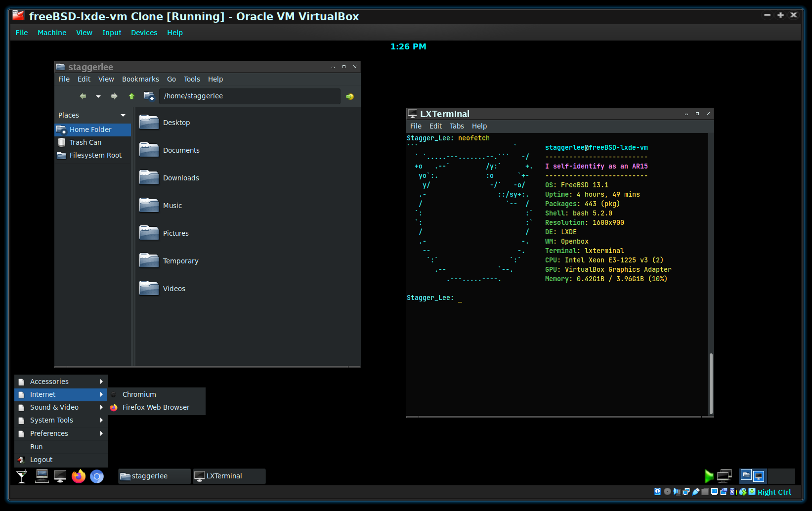The height and width of the screenshot is (511, 812).
Task: Open LXTerminal File menu
Action: [x=416, y=126]
